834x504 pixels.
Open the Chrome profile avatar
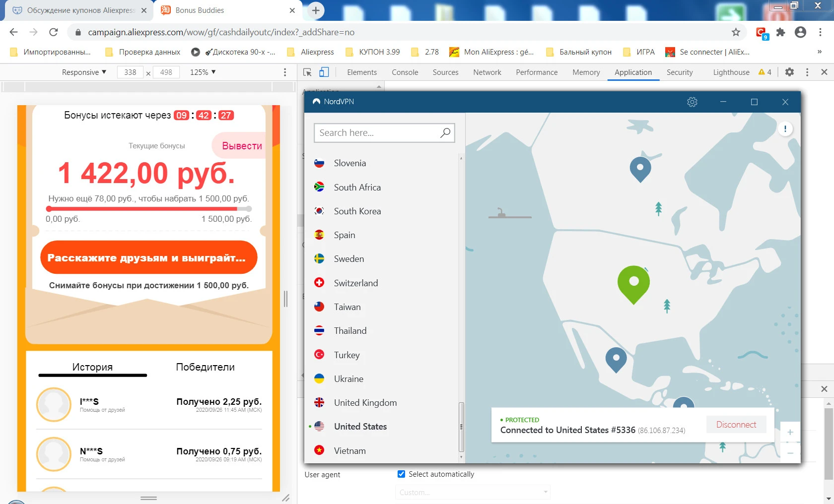coord(800,32)
